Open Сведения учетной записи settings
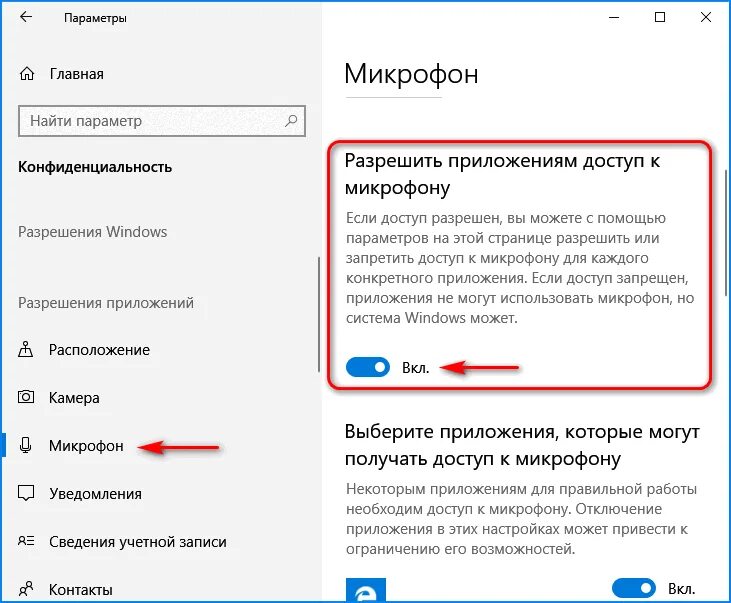 [x=138, y=542]
